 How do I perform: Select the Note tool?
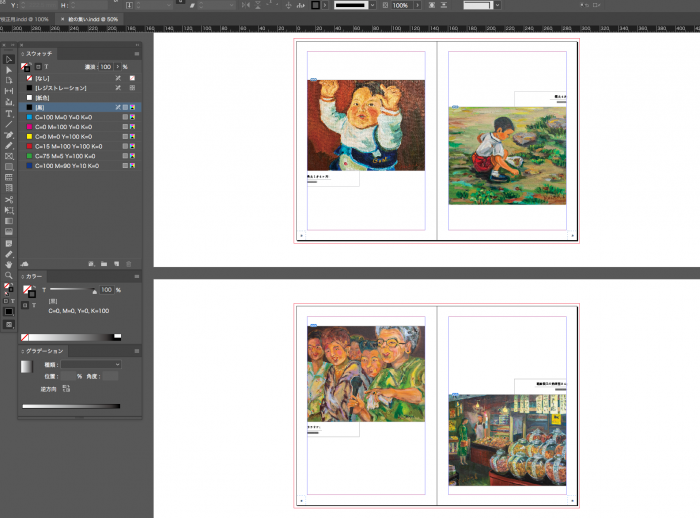(8, 243)
